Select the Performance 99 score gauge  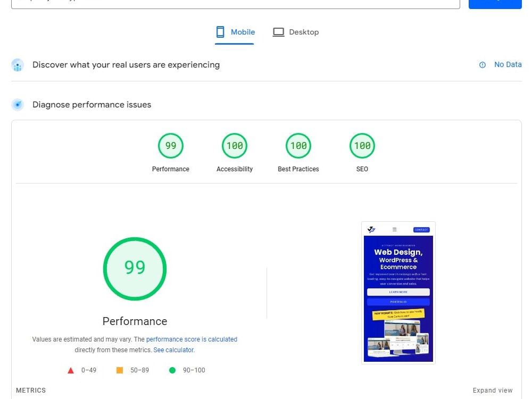pyautogui.click(x=171, y=146)
